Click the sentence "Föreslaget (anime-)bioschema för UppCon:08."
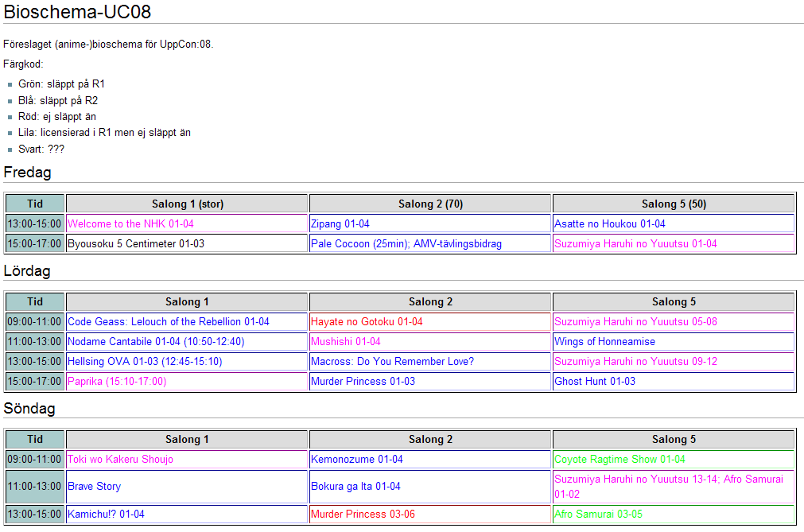The width and height of the screenshot is (804, 532). coord(108,44)
